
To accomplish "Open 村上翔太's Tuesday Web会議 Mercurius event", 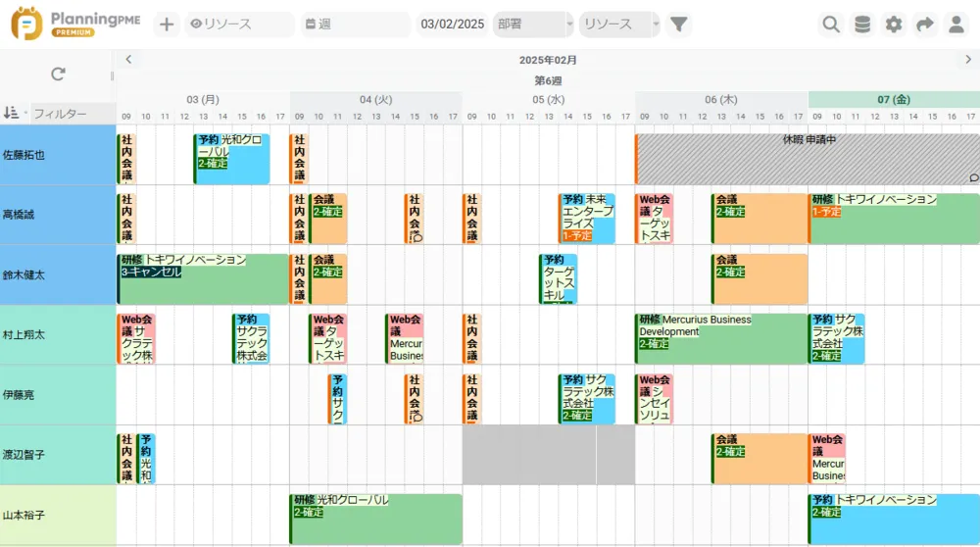I will (405, 339).
